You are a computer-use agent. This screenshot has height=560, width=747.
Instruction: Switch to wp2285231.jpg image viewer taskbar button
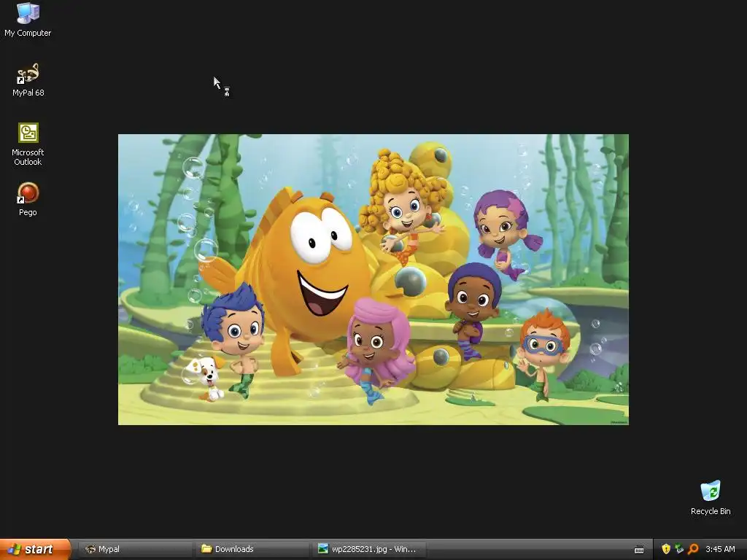[368, 549]
